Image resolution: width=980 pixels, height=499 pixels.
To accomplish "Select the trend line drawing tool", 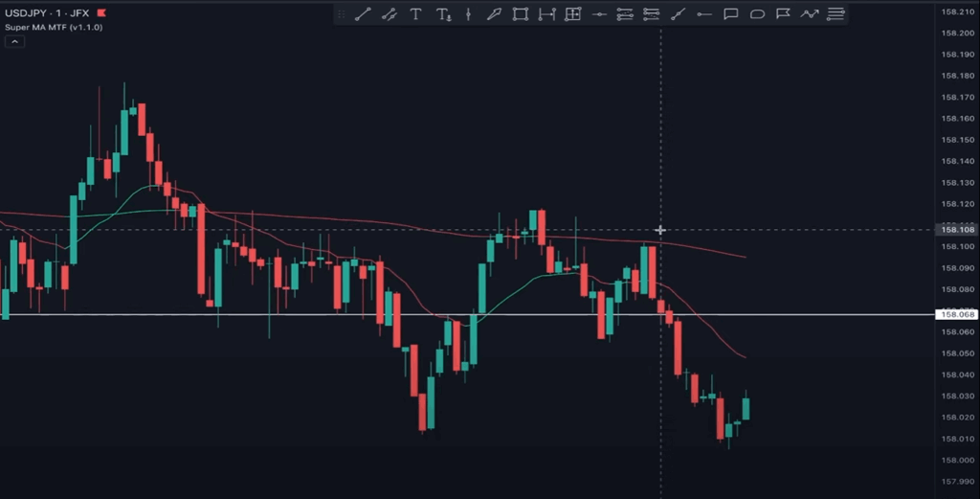I will click(363, 14).
